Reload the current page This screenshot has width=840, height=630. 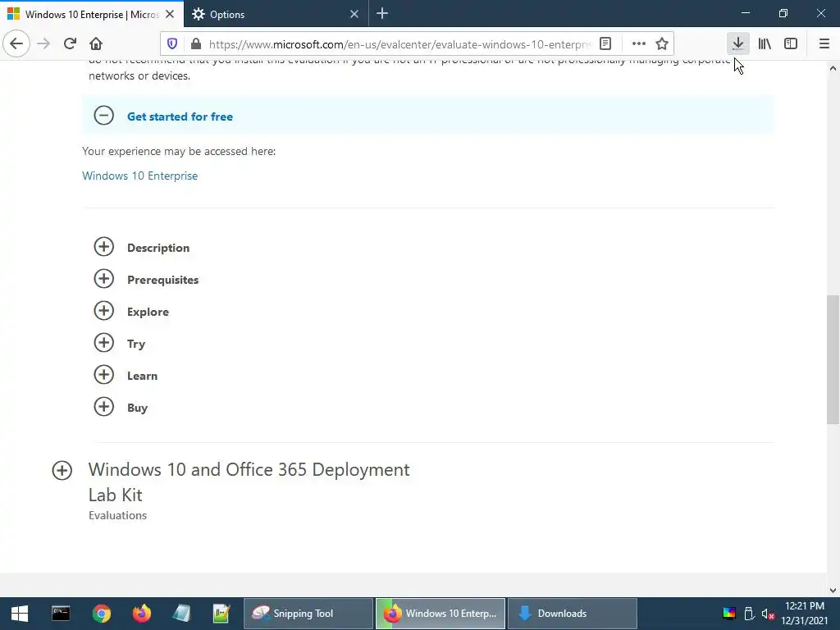pyautogui.click(x=70, y=43)
